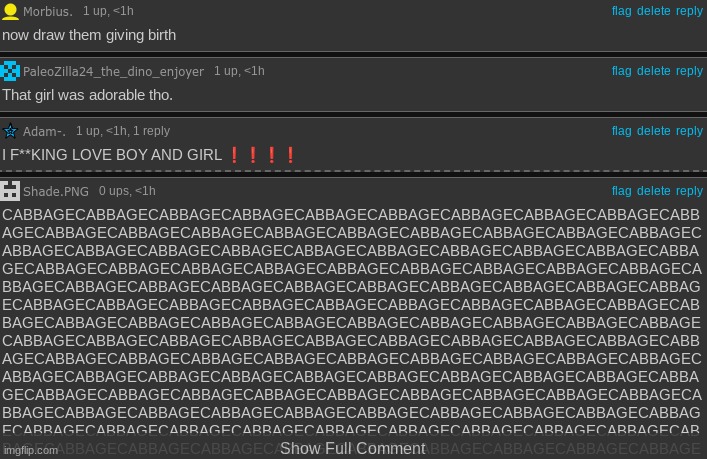Flag the Shade.PNG cabbage comment
The height and width of the screenshot is (459, 707).
tap(621, 191)
